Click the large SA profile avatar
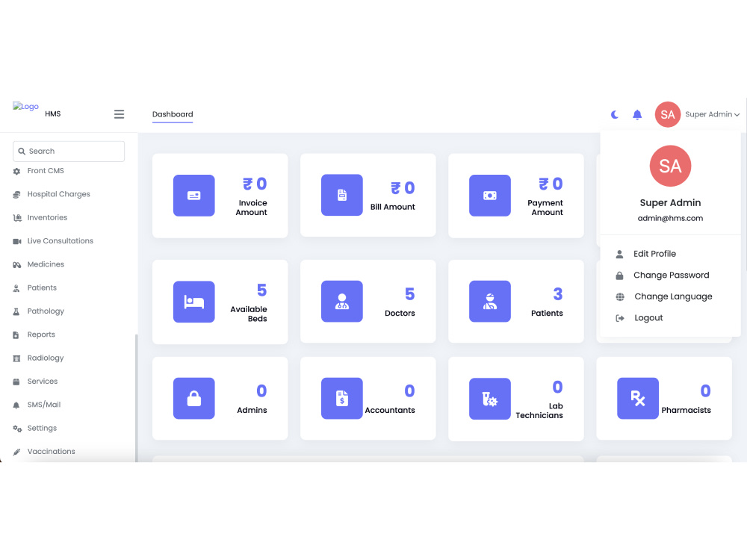 tap(670, 166)
